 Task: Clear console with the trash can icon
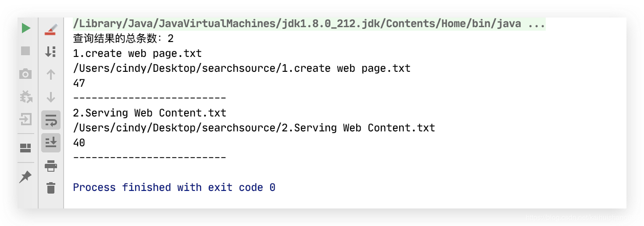(x=51, y=188)
